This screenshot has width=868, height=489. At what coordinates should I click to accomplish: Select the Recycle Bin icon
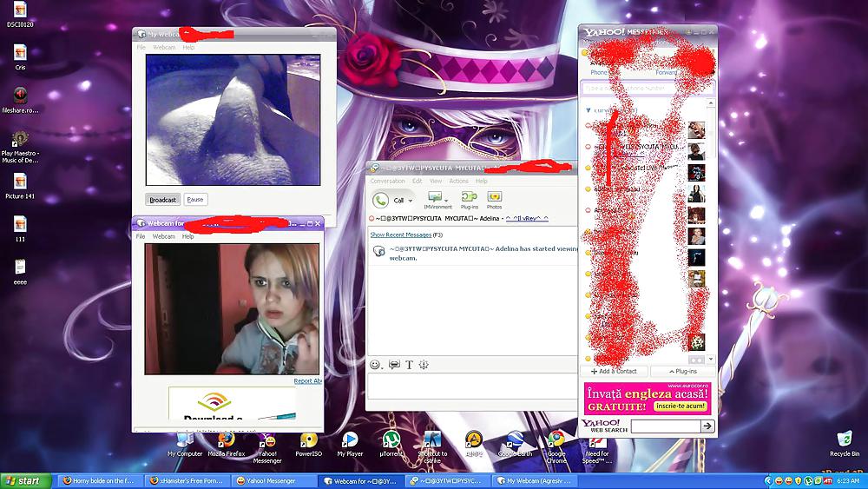coord(845,444)
